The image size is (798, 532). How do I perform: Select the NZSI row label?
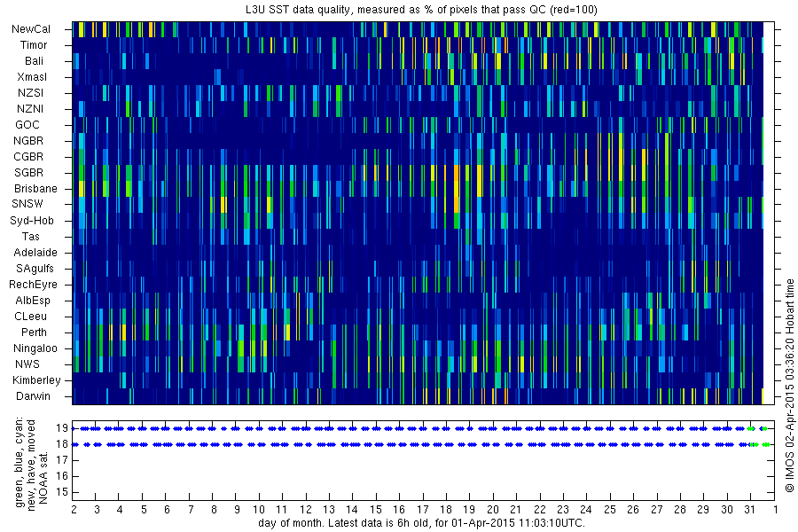coord(30,92)
